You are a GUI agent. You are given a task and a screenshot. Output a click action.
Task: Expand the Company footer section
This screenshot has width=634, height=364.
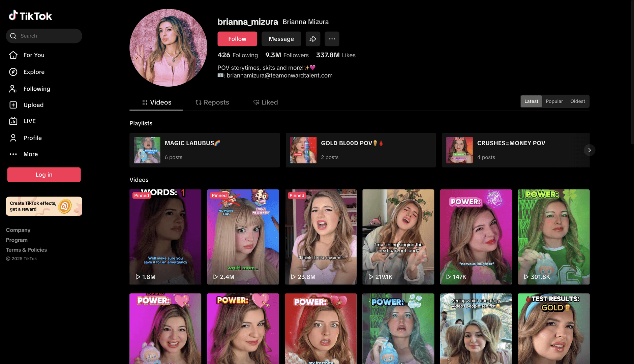tap(18, 230)
